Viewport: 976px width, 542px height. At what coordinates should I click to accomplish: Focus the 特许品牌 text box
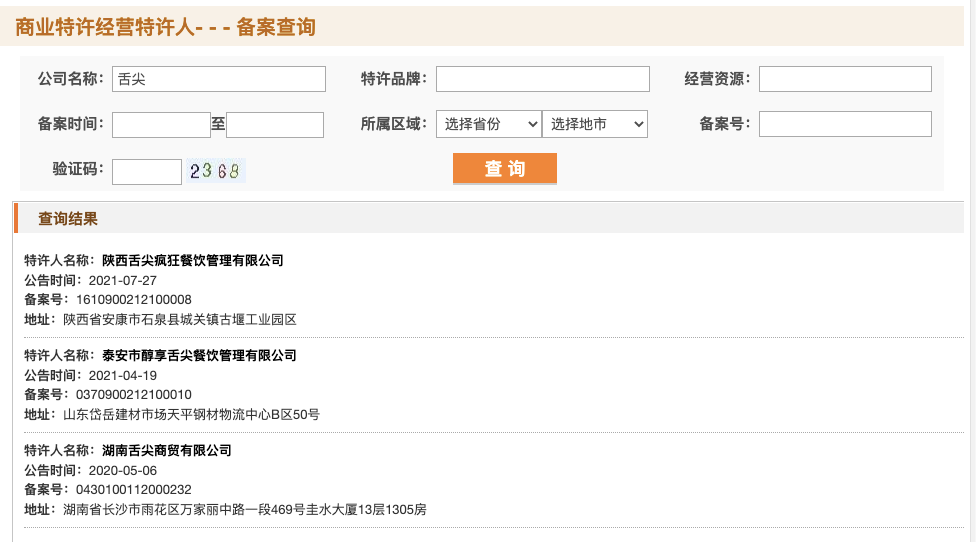click(542, 79)
